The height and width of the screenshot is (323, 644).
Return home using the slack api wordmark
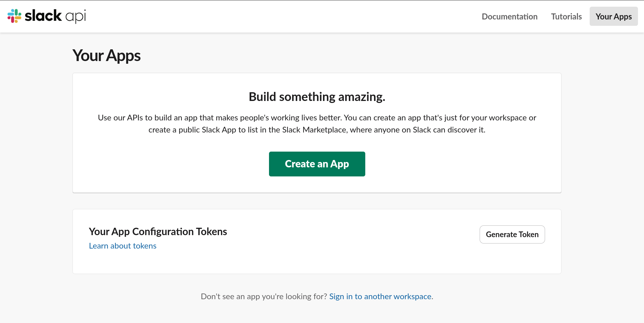coord(55,16)
